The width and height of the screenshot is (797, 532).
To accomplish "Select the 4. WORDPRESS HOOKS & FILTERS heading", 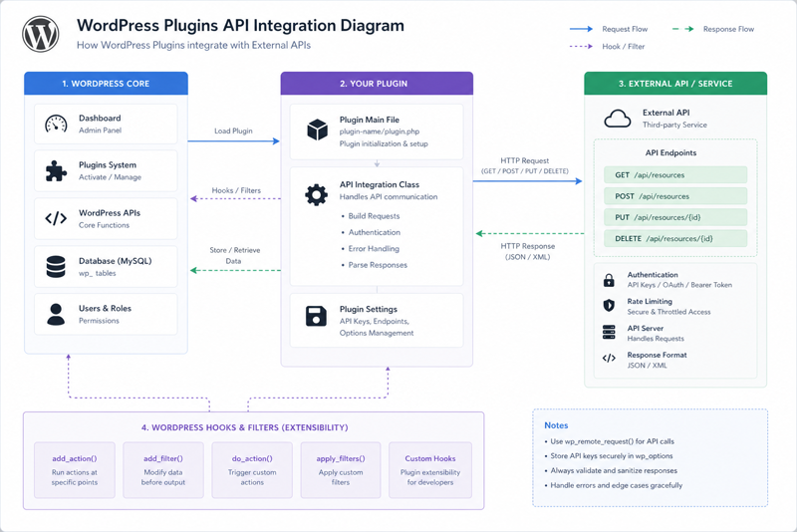I will 244,427.
